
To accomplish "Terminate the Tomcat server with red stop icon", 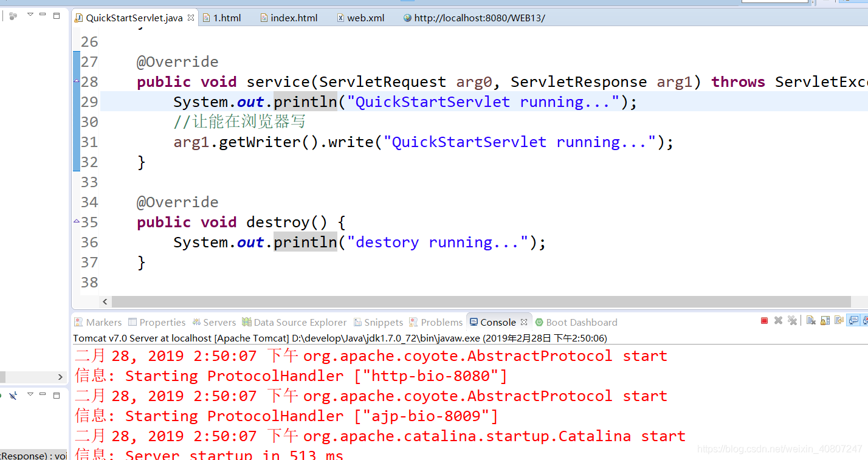I will tap(764, 320).
